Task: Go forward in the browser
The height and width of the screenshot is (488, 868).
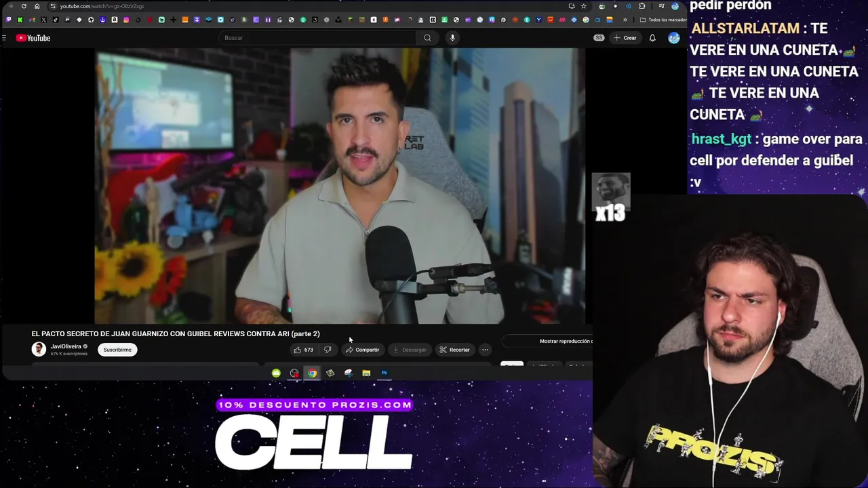Action: coord(10,6)
